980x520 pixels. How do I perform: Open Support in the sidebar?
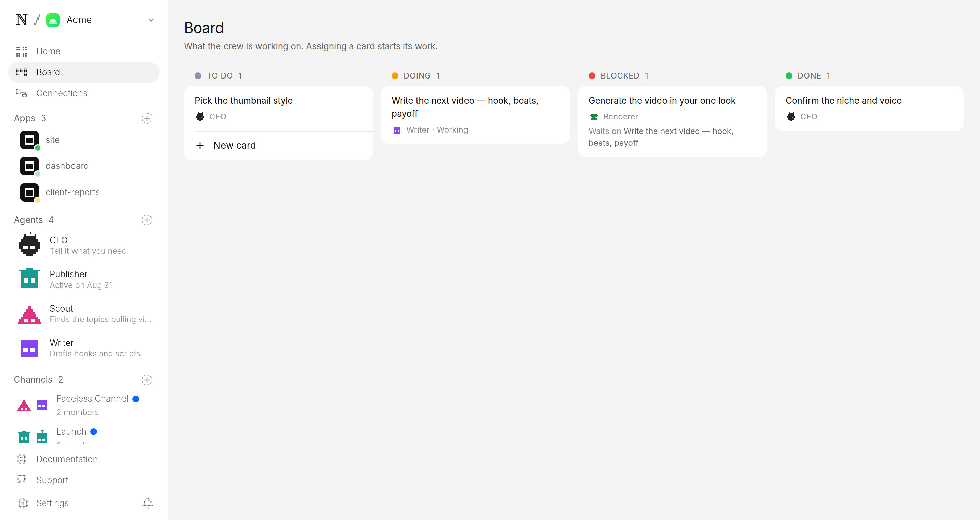point(84,480)
